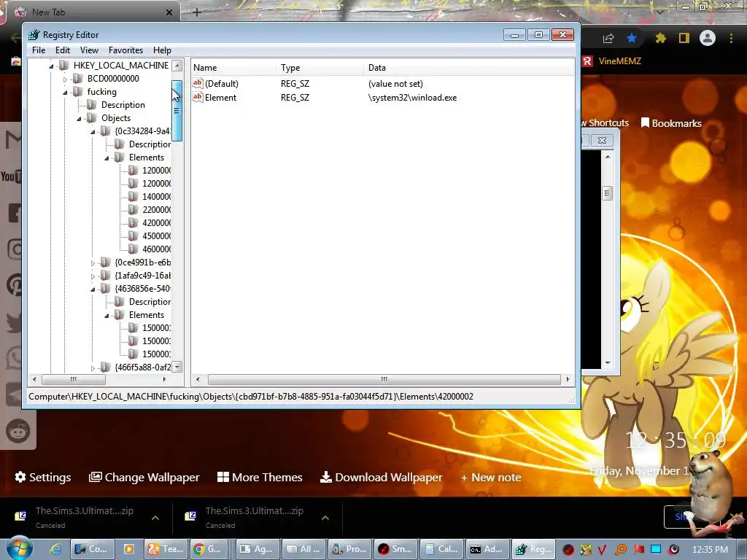Click Change Wallpaper link
Viewport: 747px width, 560px height.
(x=144, y=477)
